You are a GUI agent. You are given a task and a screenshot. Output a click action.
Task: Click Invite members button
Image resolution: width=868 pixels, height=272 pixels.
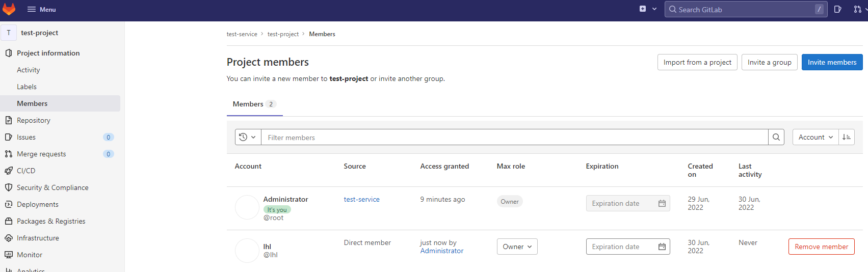click(832, 62)
